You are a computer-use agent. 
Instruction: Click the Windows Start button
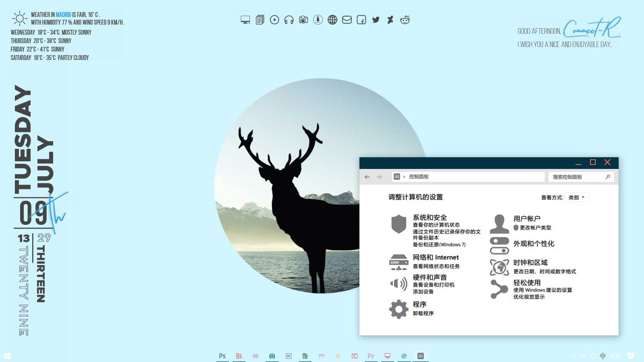click(7, 356)
